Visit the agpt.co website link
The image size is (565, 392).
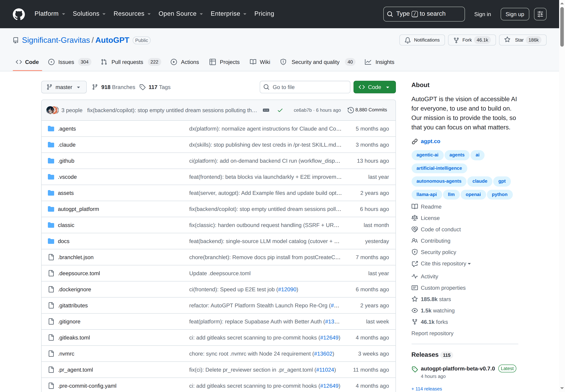(x=430, y=142)
